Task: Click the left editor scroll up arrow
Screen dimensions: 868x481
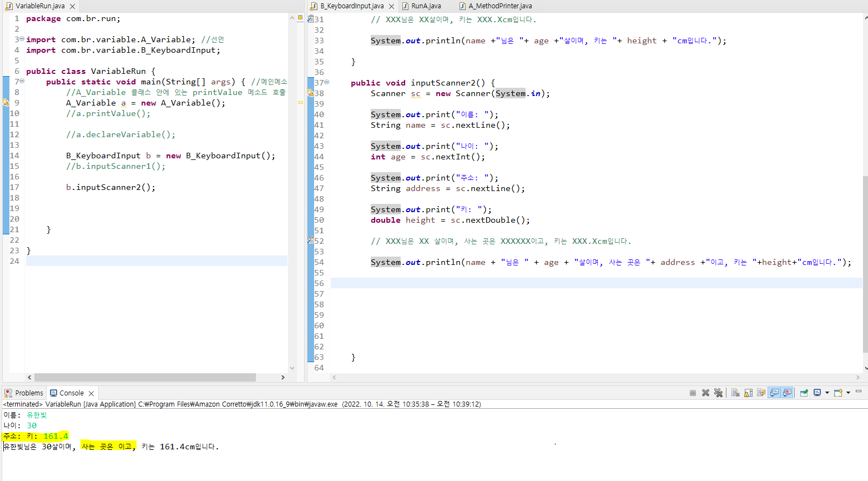Action: coord(292,18)
